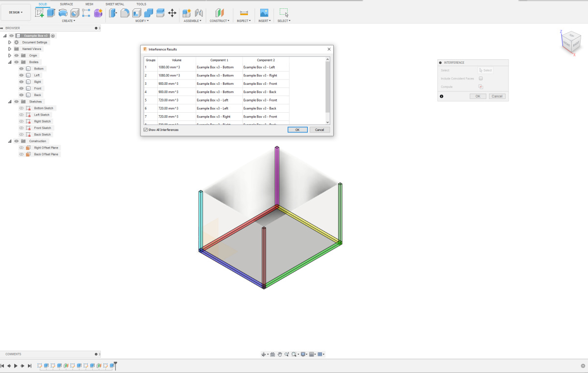Open the Create menu dropdown
This screenshot has height=373, width=588.
coord(68,21)
